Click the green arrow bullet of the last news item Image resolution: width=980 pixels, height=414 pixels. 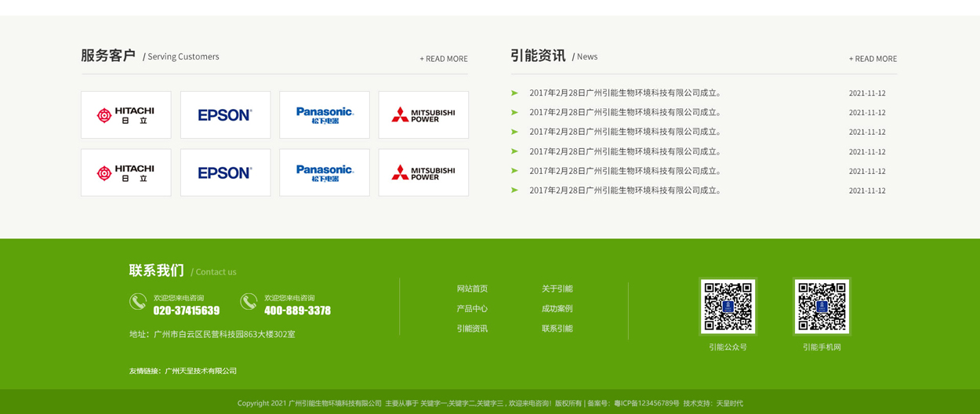[x=514, y=190]
